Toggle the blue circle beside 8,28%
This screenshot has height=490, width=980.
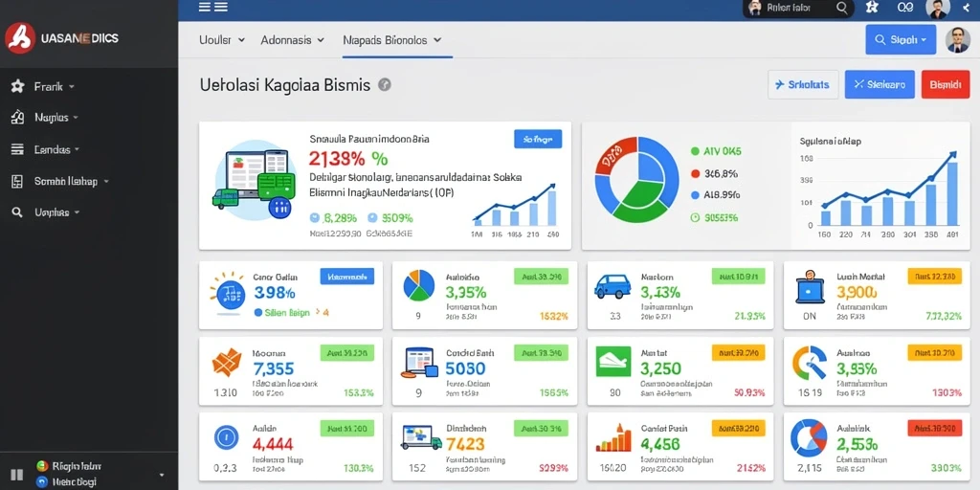pyautogui.click(x=315, y=218)
